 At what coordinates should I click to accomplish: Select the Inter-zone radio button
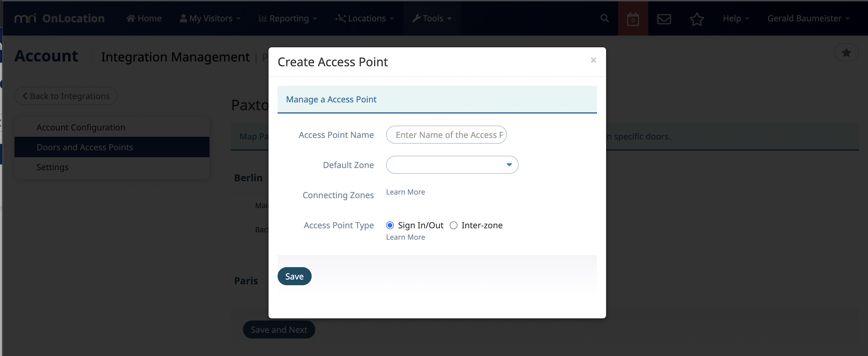point(454,225)
